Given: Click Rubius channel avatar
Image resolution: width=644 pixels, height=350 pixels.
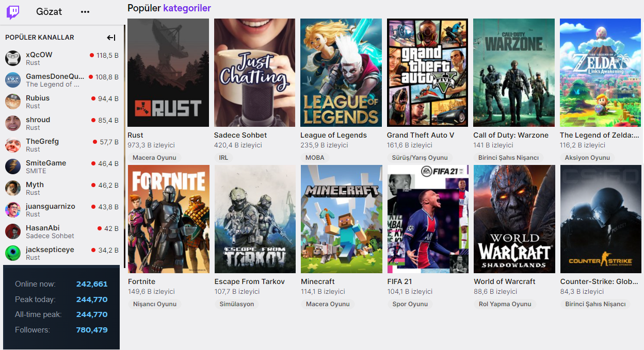Looking at the screenshot, I should coord(13,102).
